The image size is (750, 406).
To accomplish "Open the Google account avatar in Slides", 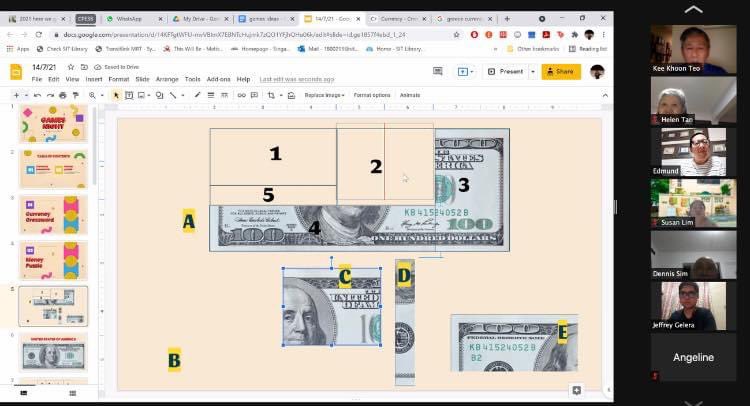I will click(596, 72).
